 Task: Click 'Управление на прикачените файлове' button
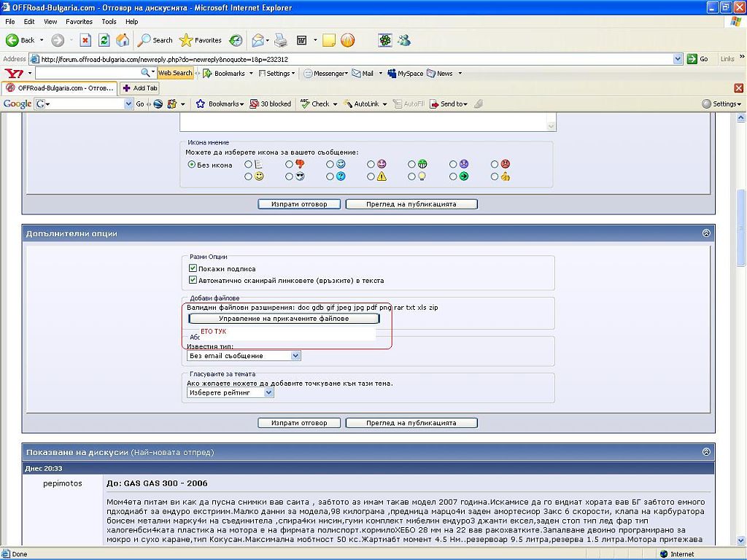coord(284,319)
